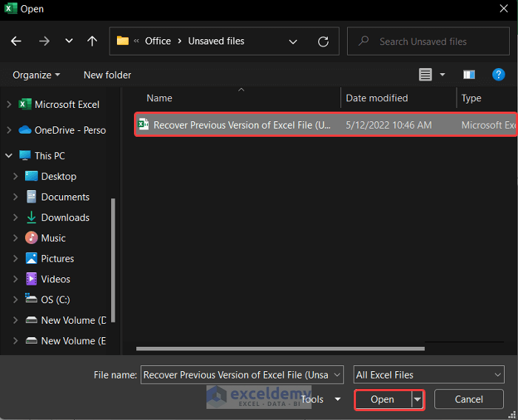
Task: Click the 5/12/2022 10:46 AM date cell
Action: pos(388,125)
